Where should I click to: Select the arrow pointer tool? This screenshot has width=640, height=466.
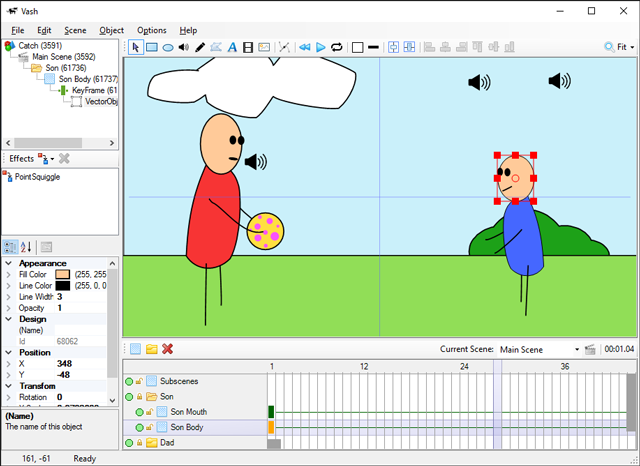pos(136,47)
